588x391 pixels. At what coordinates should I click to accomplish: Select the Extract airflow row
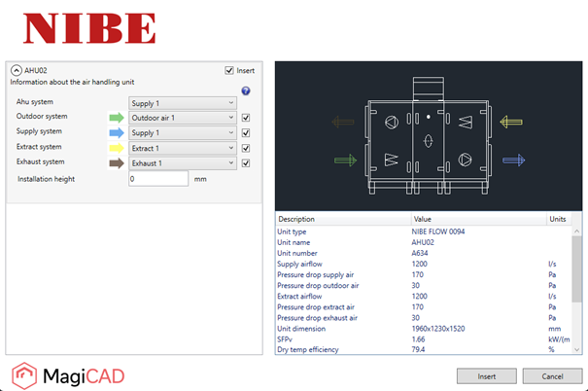pos(424,297)
